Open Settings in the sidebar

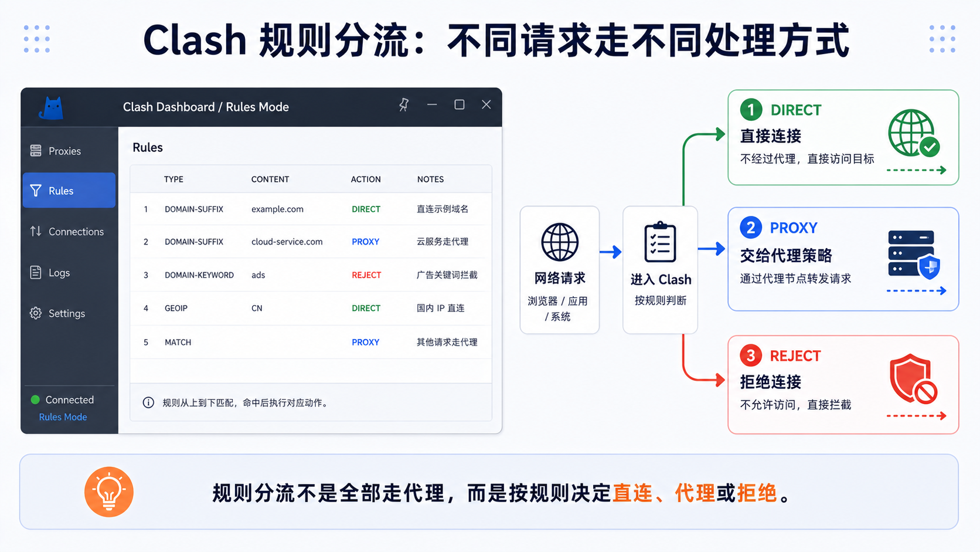tap(69, 313)
